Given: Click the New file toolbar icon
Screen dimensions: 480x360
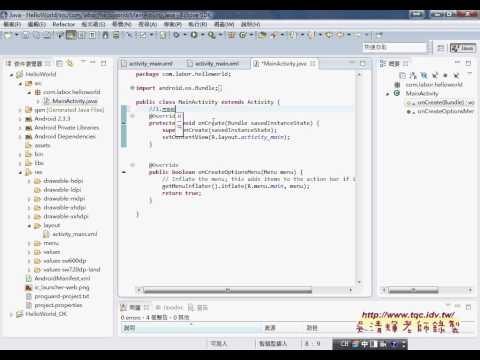Looking at the screenshot, I should [x=8, y=35].
